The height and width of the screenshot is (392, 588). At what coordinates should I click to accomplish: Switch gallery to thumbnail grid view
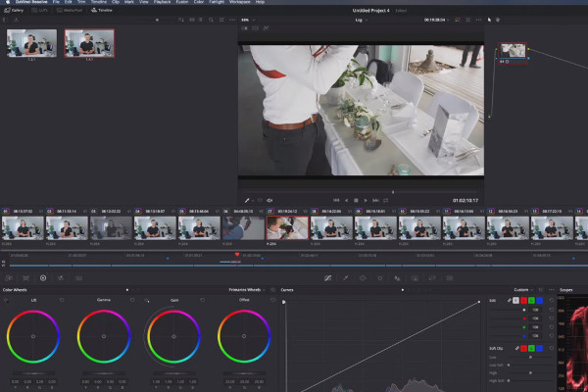pyautogui.click(x=192, y=20)
